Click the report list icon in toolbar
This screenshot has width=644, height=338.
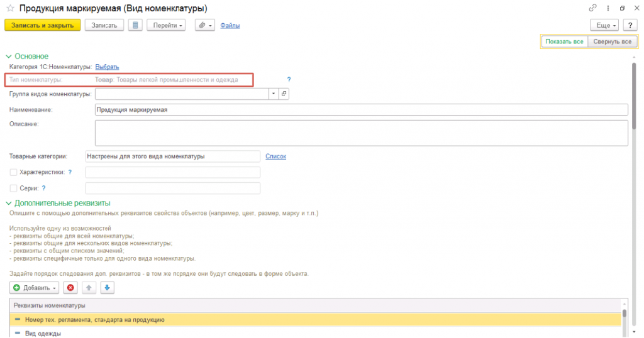[135, 25]
